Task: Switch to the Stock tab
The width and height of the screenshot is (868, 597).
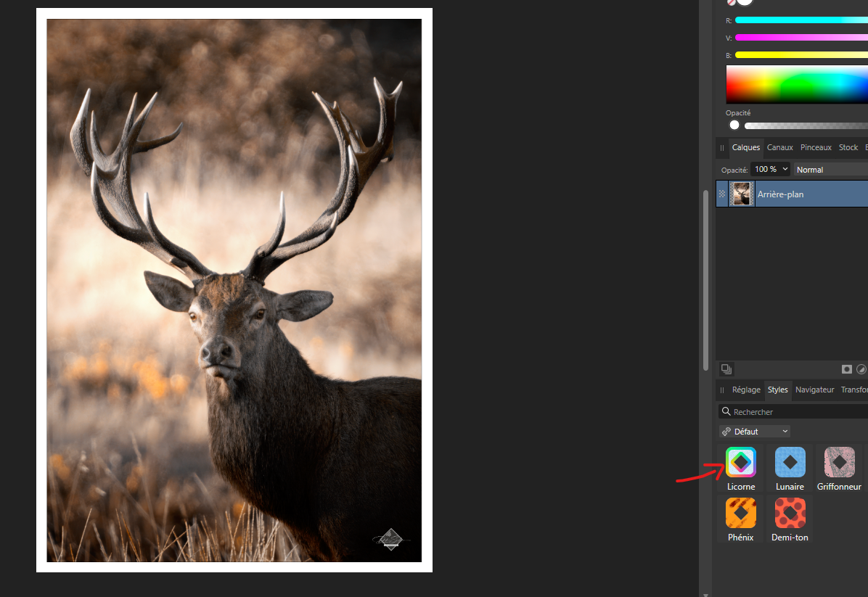Action: pos(848,147)
